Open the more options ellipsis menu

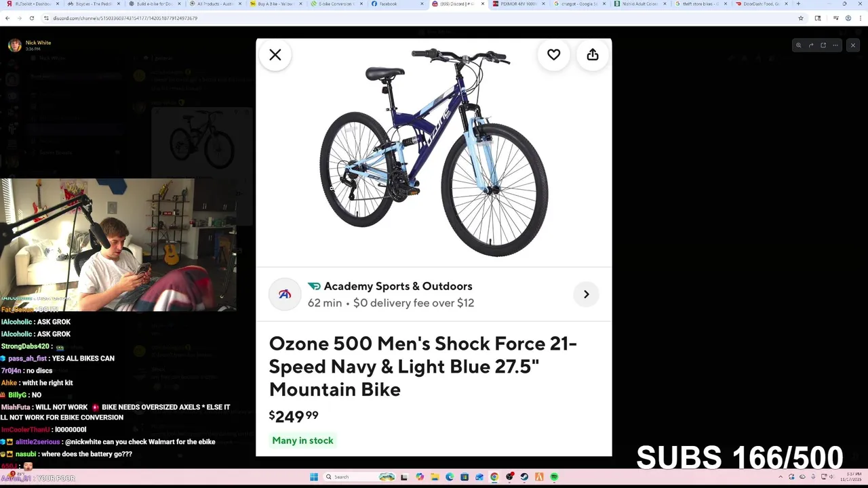click(x=835, y=45)
